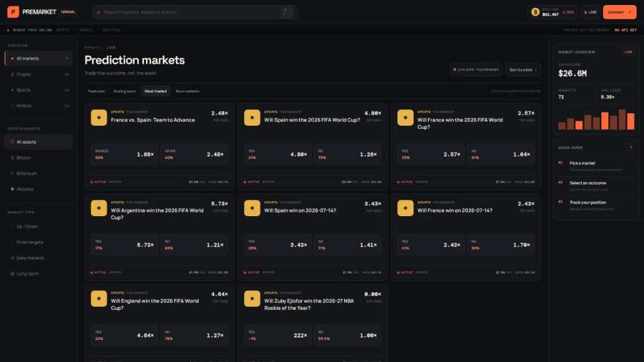
Task: Open the Sort by odds dropdown
Action: [x=523, y=70]
